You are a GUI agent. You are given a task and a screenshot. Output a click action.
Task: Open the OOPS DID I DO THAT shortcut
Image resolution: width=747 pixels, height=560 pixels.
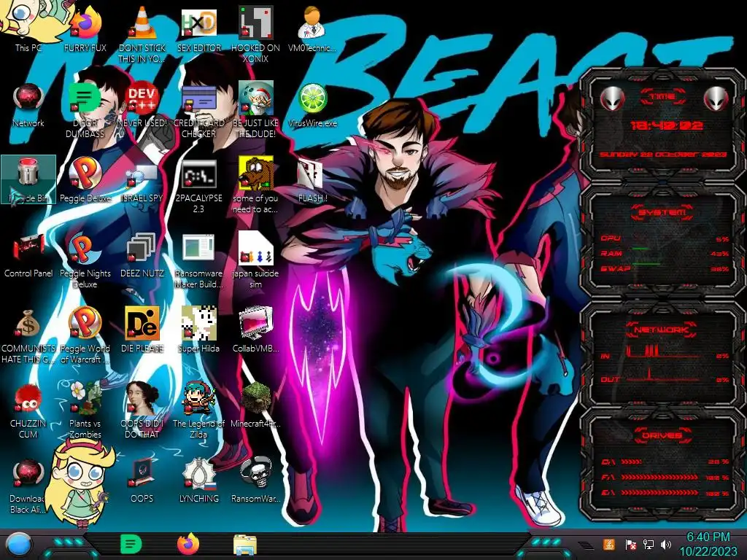tap(142, 411)
